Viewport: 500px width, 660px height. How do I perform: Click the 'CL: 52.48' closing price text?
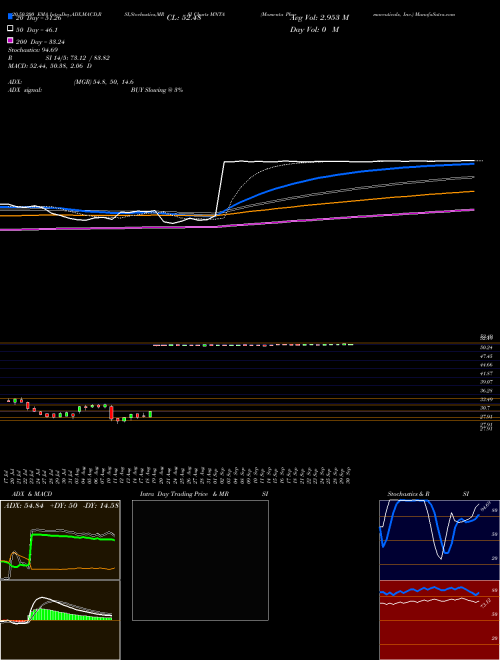click(184, 18)
